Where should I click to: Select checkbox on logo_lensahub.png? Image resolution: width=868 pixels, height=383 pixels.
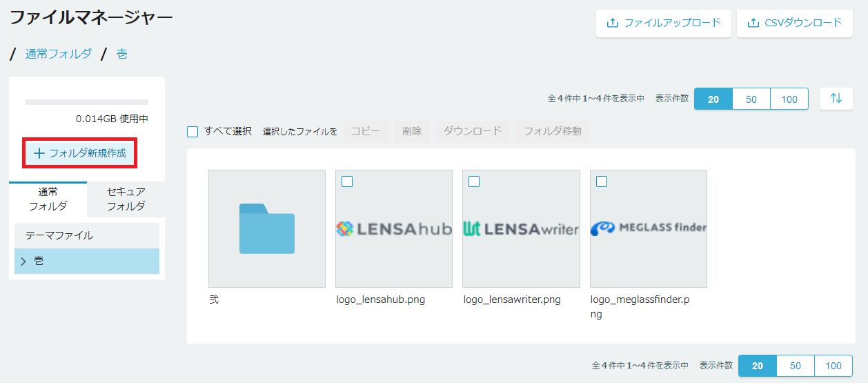point(347,181)
